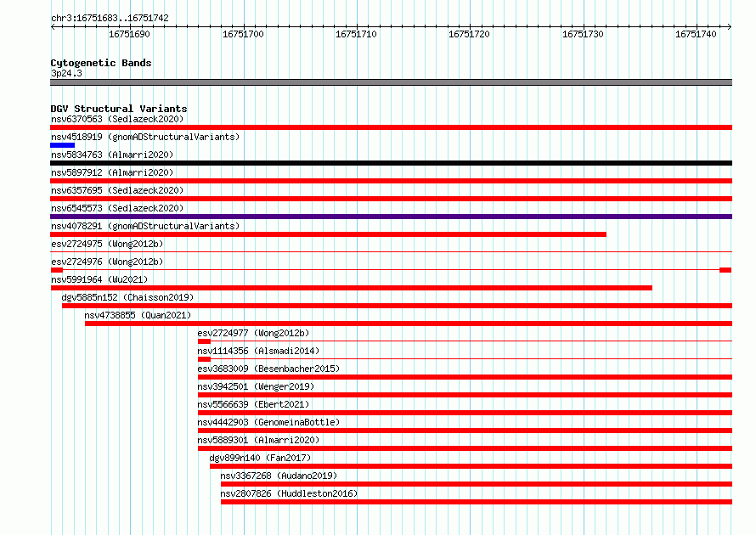This screenshot has width=756, height=535.
Task: Click the esv2724976 (Wong2012b) label
Action: tap(107, 262)
